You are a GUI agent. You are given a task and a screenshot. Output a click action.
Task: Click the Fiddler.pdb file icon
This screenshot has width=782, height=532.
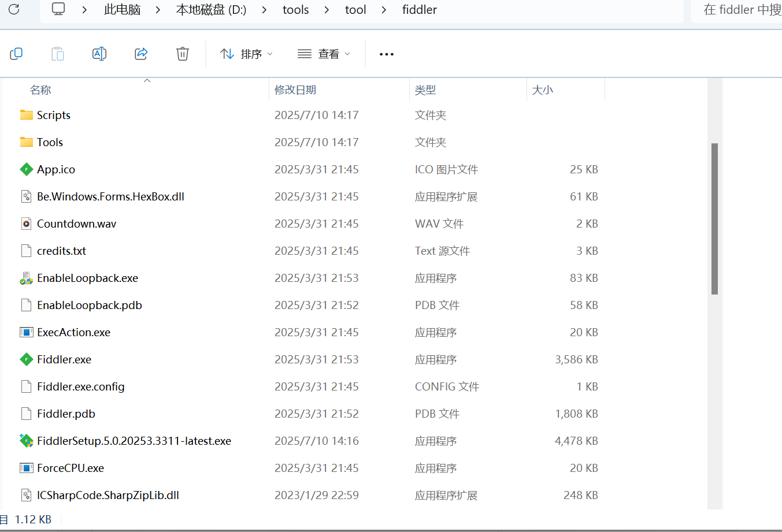coord(26,414)
